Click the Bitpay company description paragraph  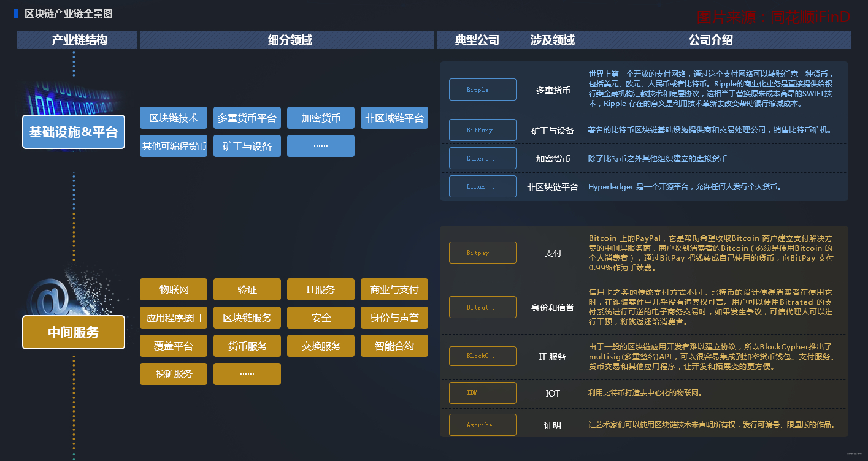711,253
